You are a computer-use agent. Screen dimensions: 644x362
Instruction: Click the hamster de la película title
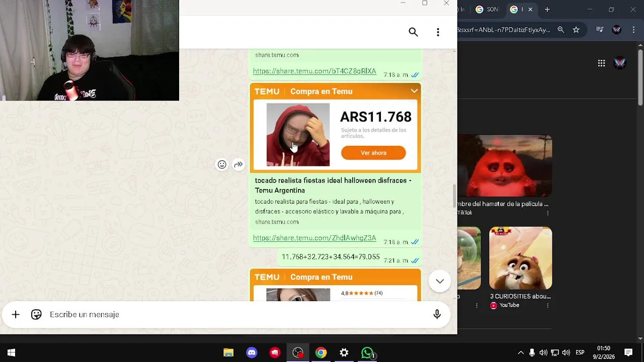click(503, 204)
